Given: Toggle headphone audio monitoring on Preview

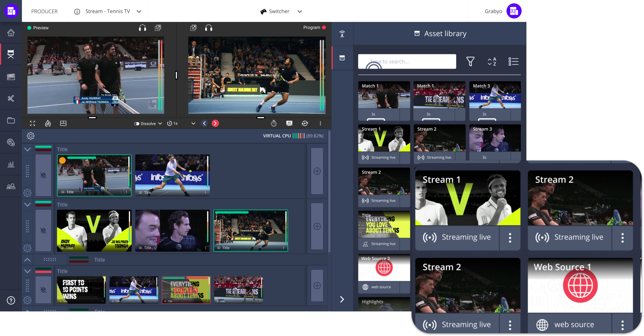Looking at the screenshot, I should (142, 28).
